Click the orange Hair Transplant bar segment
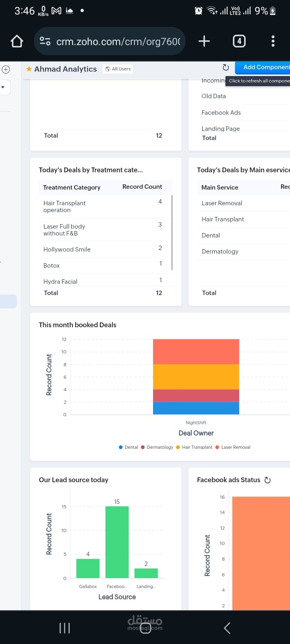 [196, 376]
